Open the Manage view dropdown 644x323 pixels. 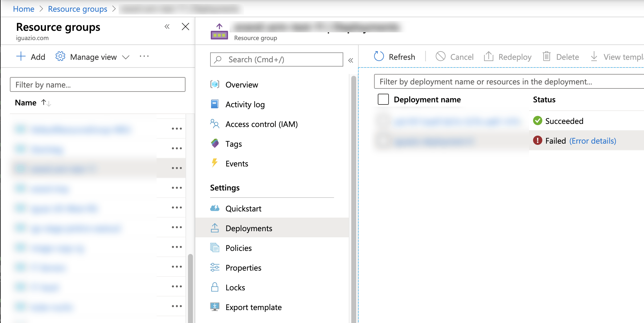93,57
